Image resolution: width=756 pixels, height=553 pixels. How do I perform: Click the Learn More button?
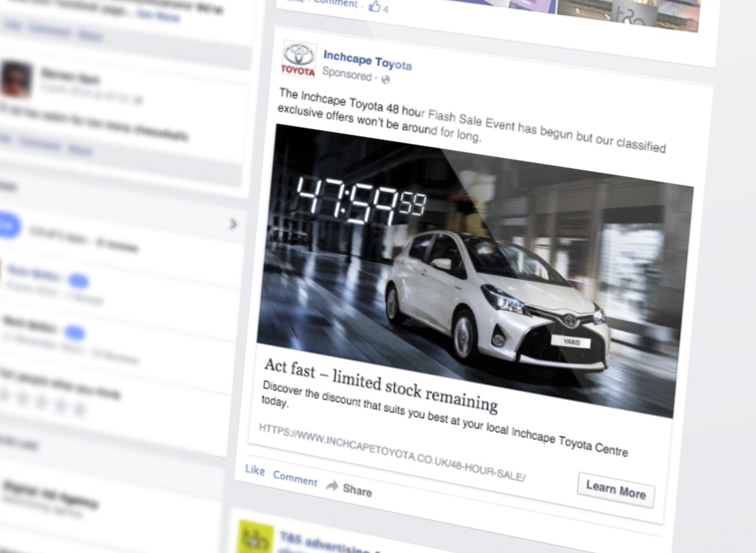(616, 490)
